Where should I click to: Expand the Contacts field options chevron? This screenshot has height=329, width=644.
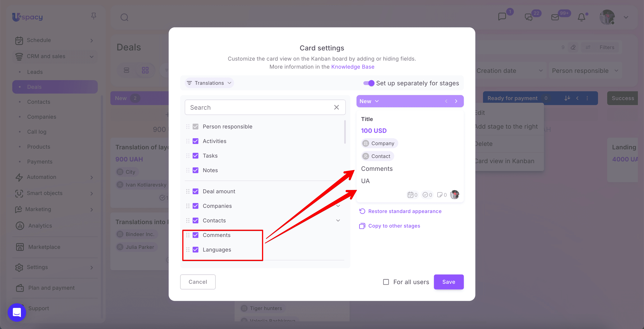338,220
